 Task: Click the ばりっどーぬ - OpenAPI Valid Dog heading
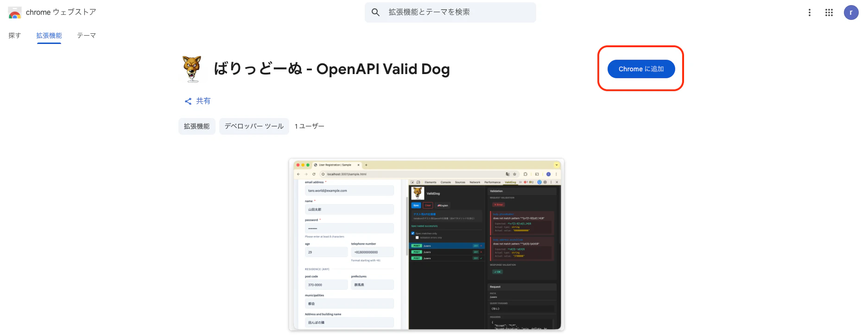(332, 69)
